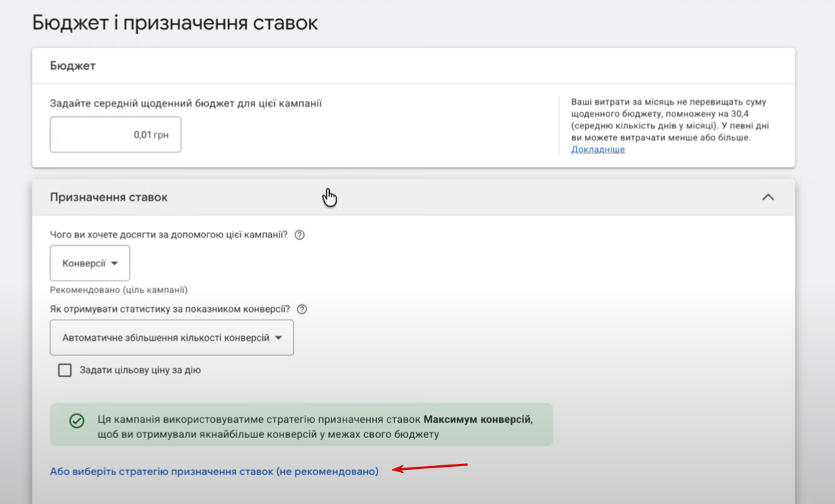
Task: Click the green checkmark icon in notice
Action: (77, 421)
